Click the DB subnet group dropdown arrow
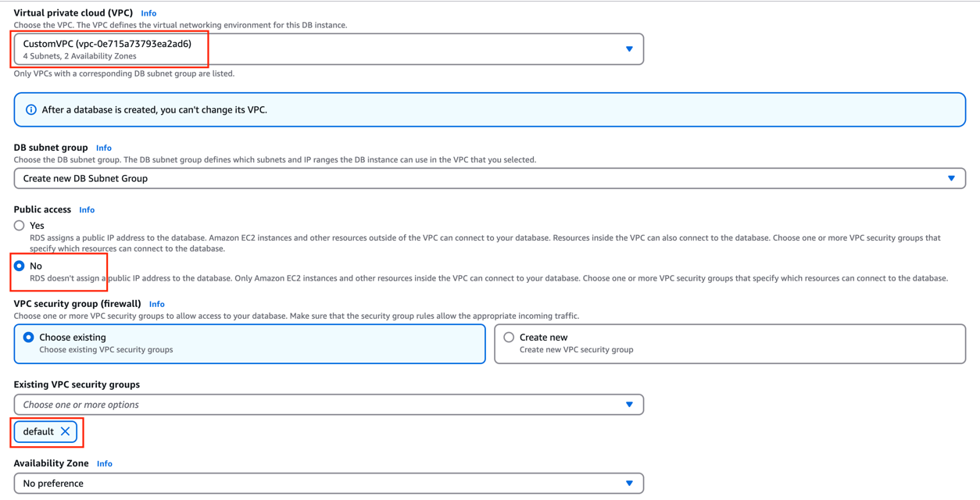 coord(951,179)
